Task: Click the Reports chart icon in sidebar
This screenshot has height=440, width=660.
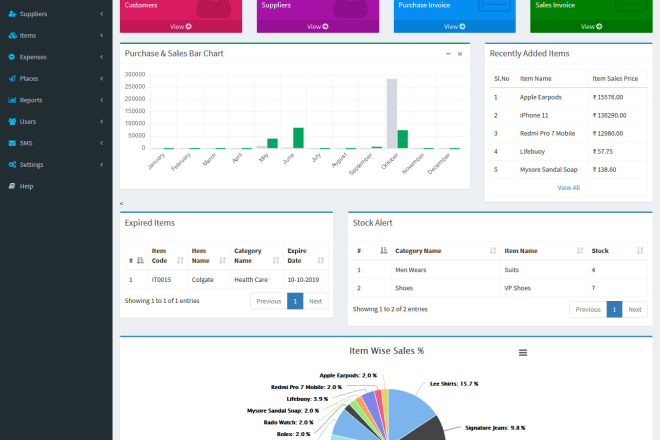Action: (12, 100)
